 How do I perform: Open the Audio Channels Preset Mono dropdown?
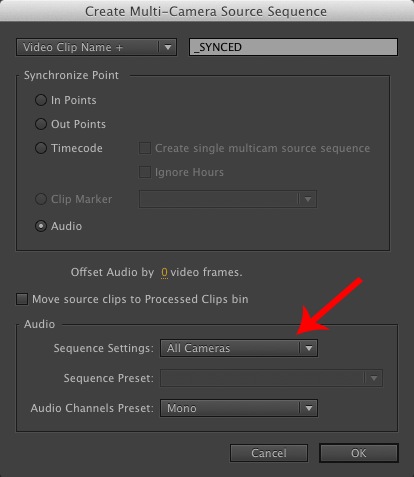pyautogui.click(x=239, y=408)
